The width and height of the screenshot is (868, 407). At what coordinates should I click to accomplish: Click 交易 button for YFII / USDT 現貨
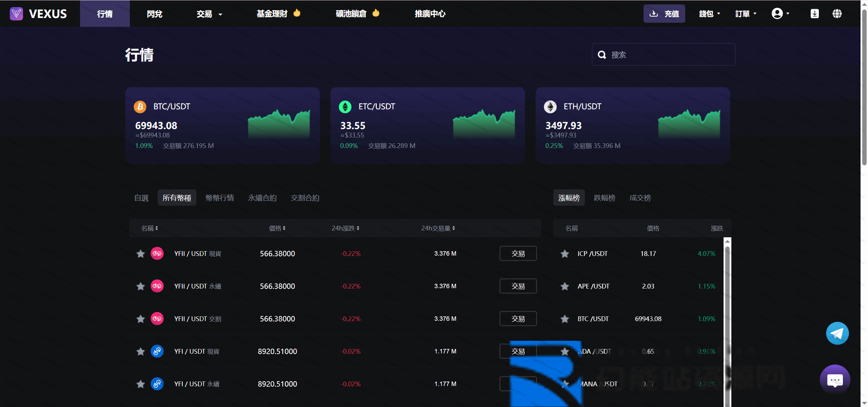(x=518, y=253)
